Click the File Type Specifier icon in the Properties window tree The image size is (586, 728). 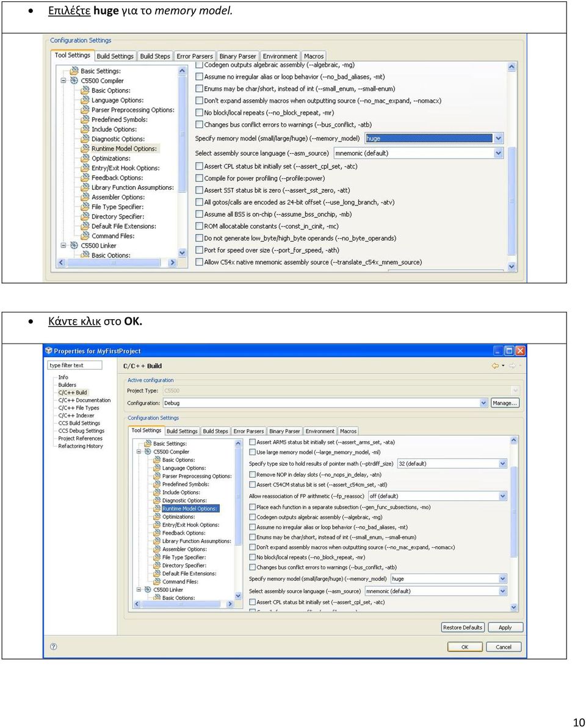coord(157,557)
